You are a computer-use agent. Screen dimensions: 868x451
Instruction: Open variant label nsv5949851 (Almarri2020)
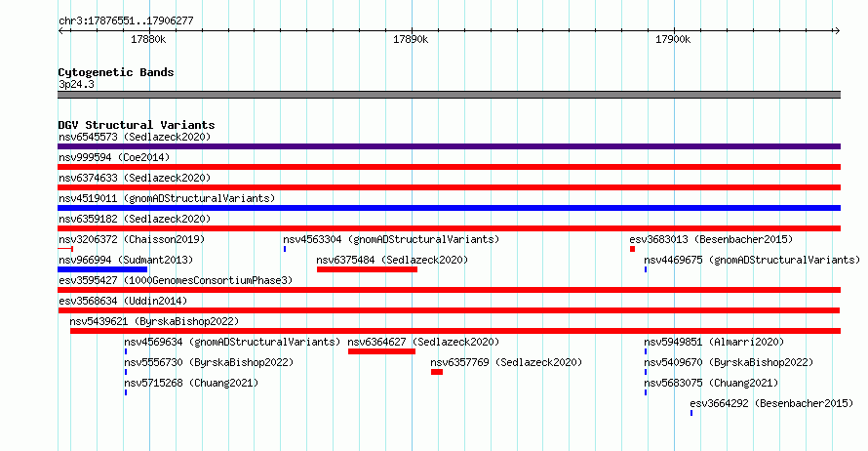click(x=714, y=342)
